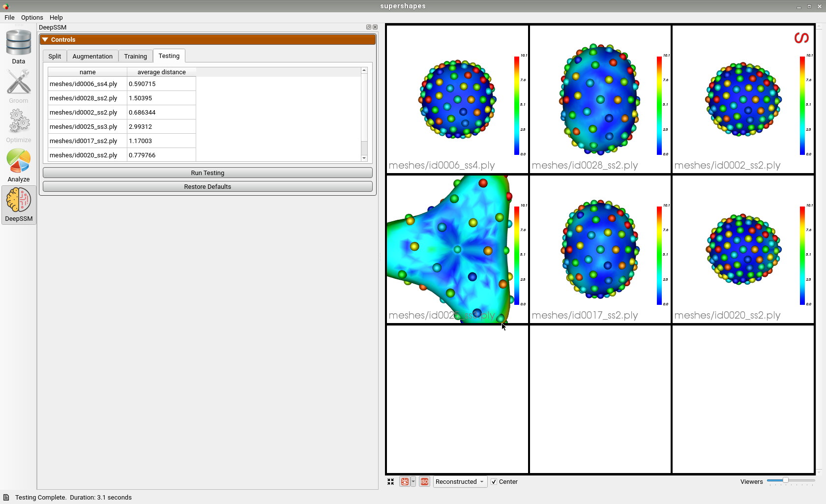Select the id0028_ss2 shape viewer
The height and width of the screenshot is (504, 826).
(x=600, y=99)
